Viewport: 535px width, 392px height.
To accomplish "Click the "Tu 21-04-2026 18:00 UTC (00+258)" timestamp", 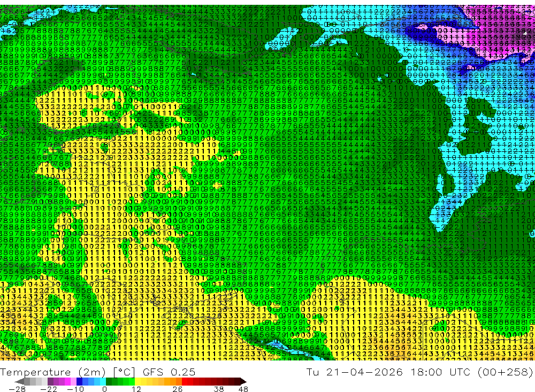I will click(x=419, y=372).
